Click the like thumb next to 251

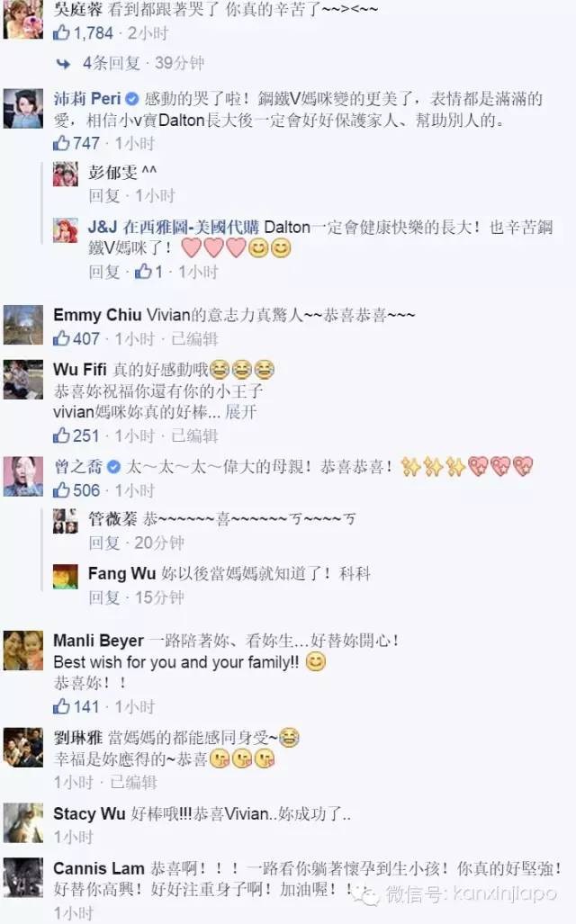tap(61, 435)
